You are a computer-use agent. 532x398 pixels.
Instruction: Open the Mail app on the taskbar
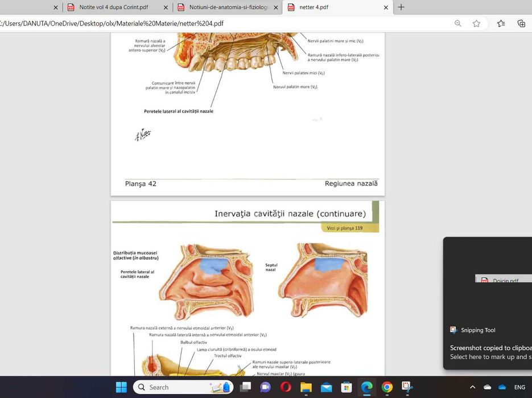click(x=326, y=387)
